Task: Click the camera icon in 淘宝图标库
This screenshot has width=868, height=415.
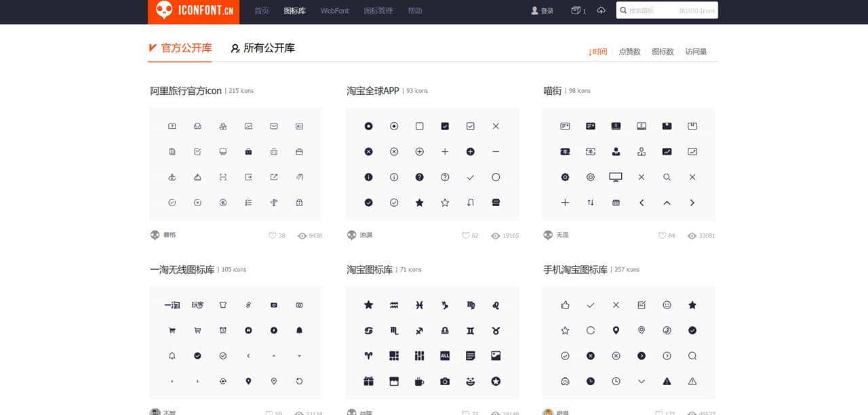Action: (x=444, y=381)
